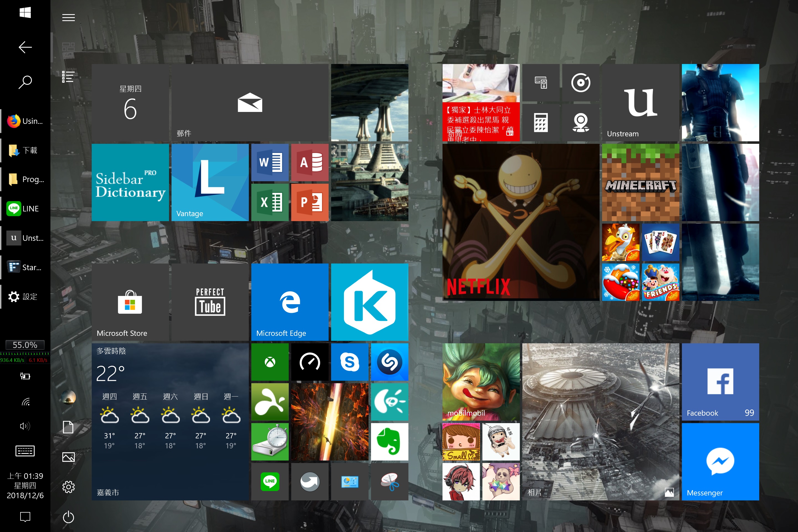Launch the Minecraft tile

[x=641, y=183]
